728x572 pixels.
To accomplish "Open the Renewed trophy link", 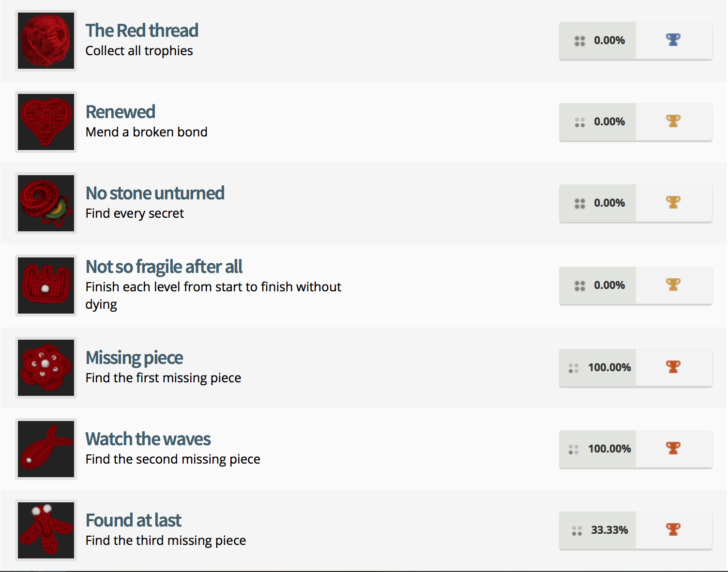I will coord(121,112).
